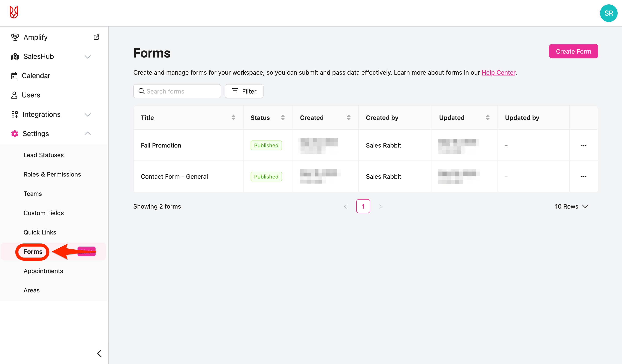Go to Custom Fields settings

tap(44, 213)
